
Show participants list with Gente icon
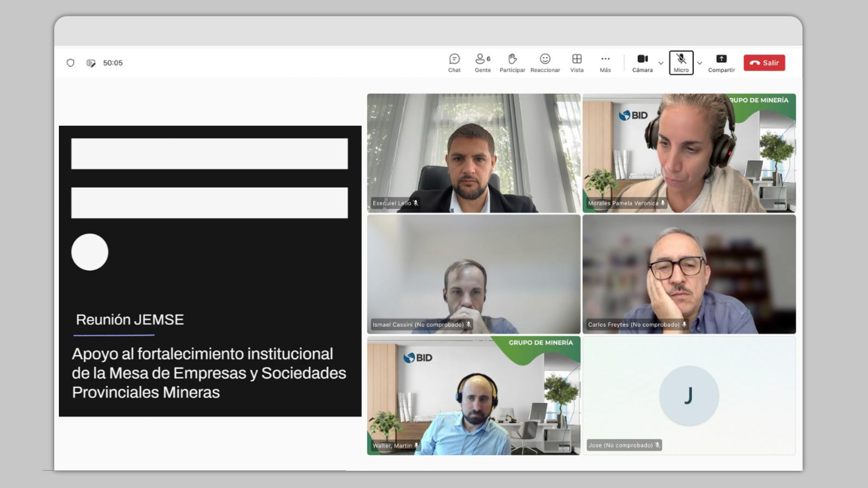coord(482,62)
